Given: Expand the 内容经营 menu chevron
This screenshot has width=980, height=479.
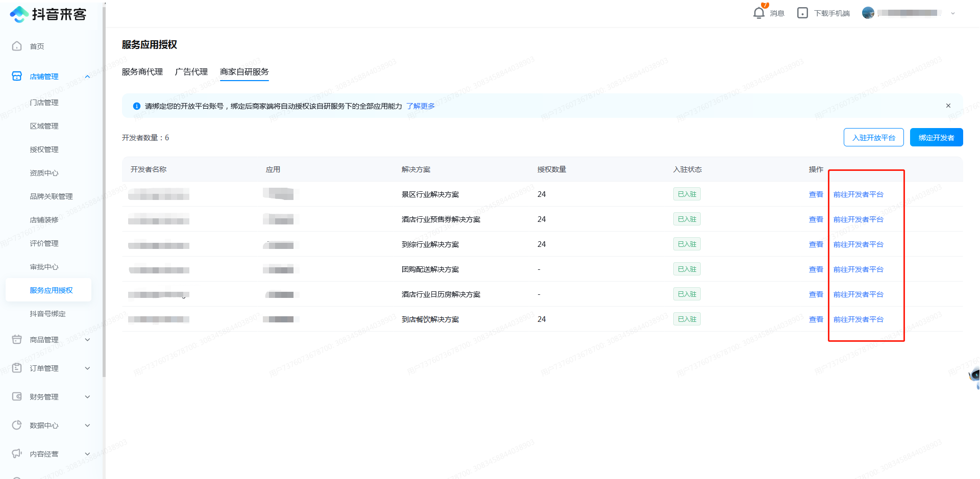Looking at the screenshot, I should [x=87, y=454].
